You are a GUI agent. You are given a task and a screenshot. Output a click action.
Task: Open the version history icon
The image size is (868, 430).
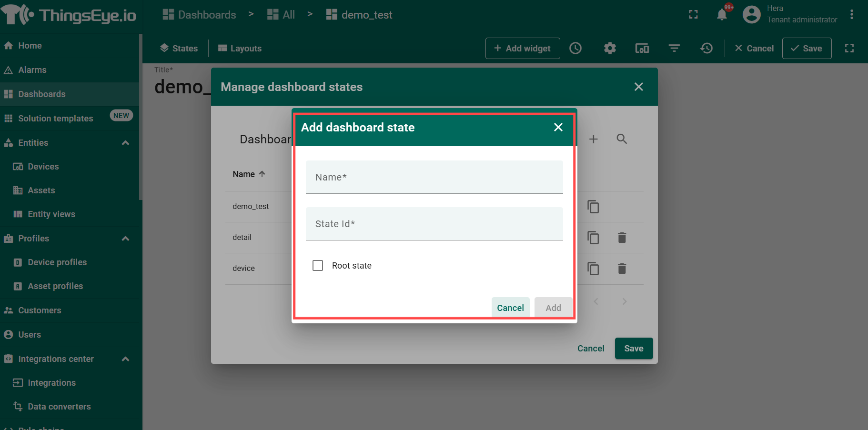pos(706,48)
